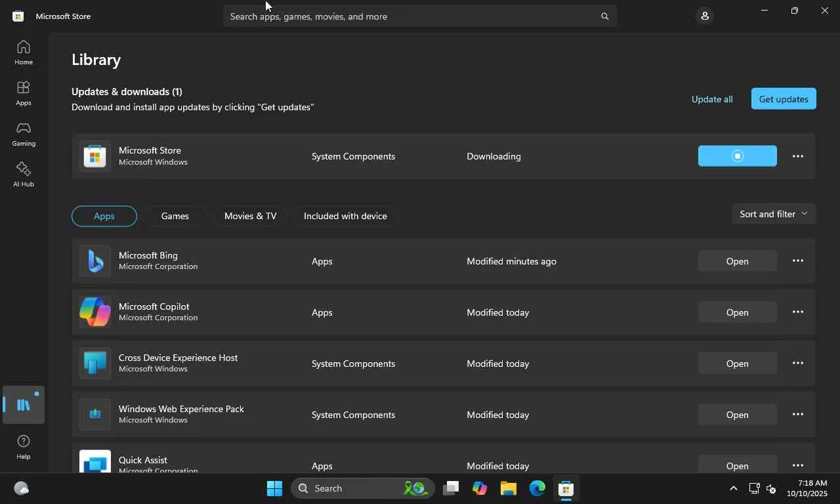840x504 pixels.
Task: Click the Cross Device Experience Host name
Action: [178, 358]
